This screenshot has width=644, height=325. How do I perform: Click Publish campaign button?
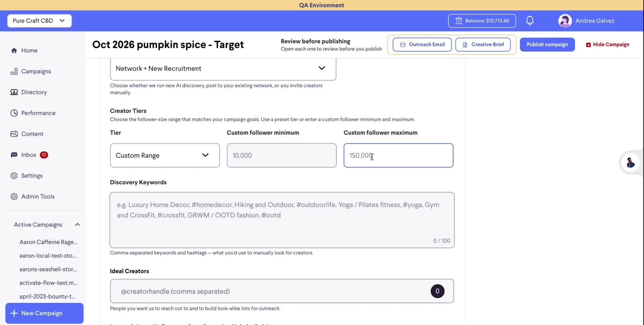(547, 45)
